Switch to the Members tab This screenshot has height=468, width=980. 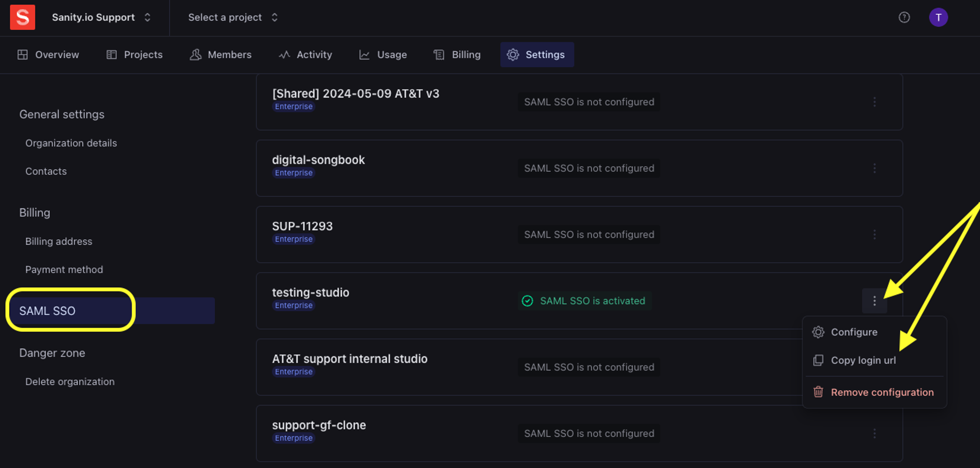point(221,55)
